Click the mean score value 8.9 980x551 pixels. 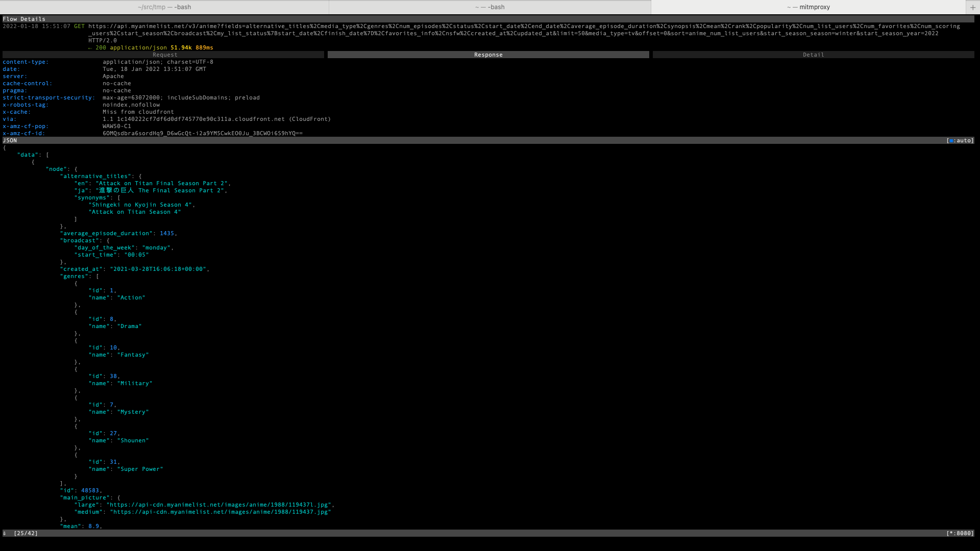pyautogui.click(x=94, y=526)
